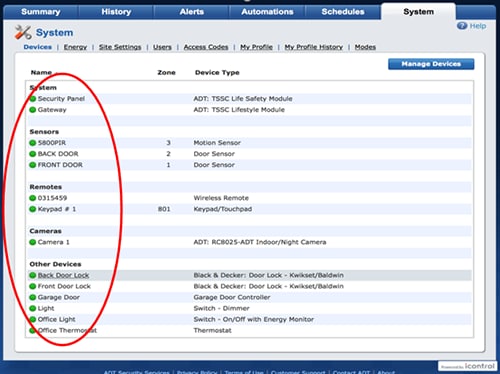Select the FRONT DOOR sensor name
The width and height of the screenshot is (500, 374).
(x=60, y=165)
